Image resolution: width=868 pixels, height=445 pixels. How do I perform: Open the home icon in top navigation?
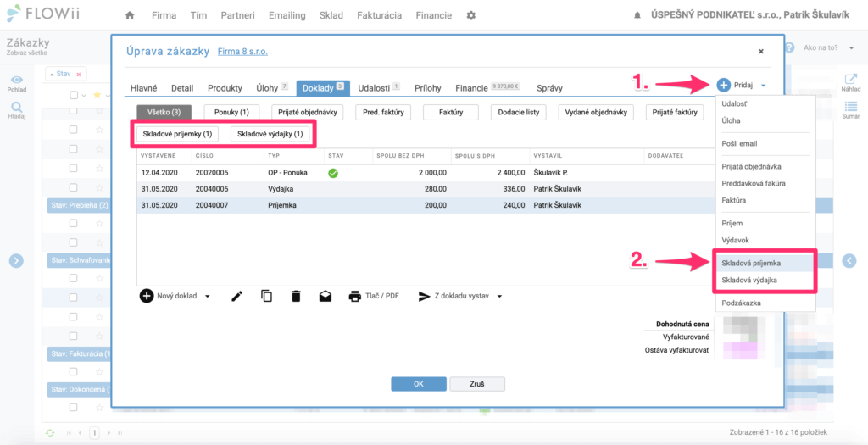click(130, 15)
